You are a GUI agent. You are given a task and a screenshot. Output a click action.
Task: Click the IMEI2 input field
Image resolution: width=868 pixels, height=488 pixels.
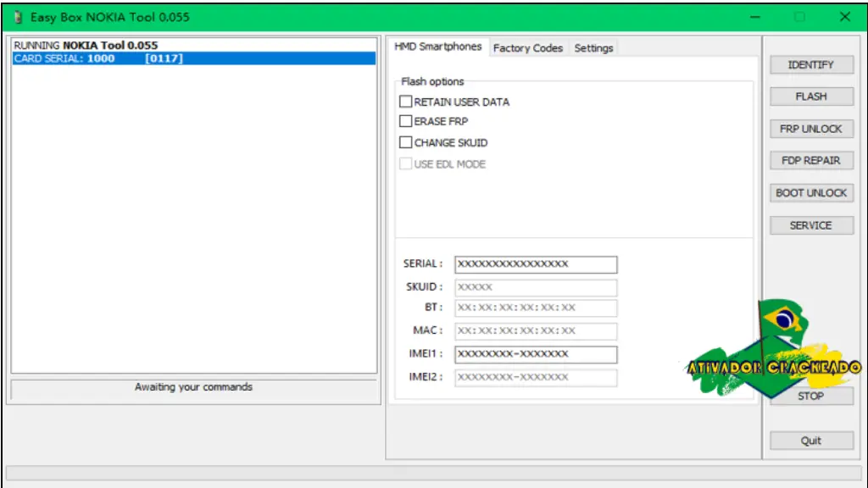pyautogui.click(x=536, y=377)
